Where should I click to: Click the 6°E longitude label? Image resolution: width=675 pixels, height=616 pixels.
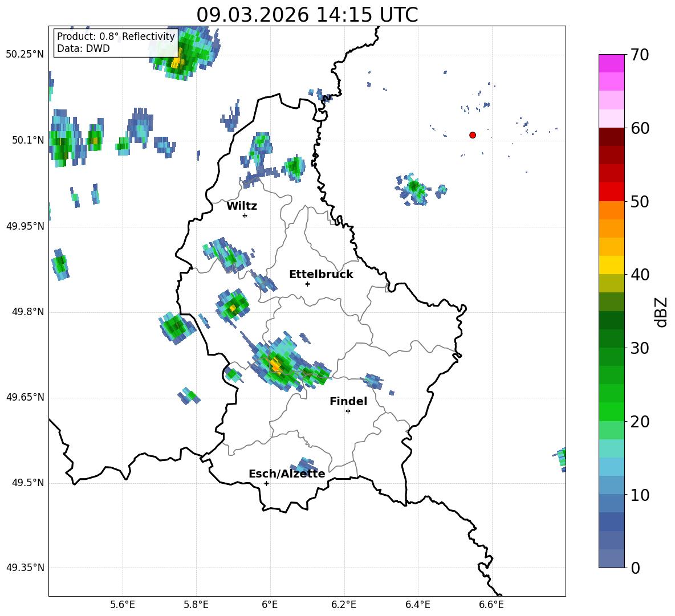click(270, 605)
